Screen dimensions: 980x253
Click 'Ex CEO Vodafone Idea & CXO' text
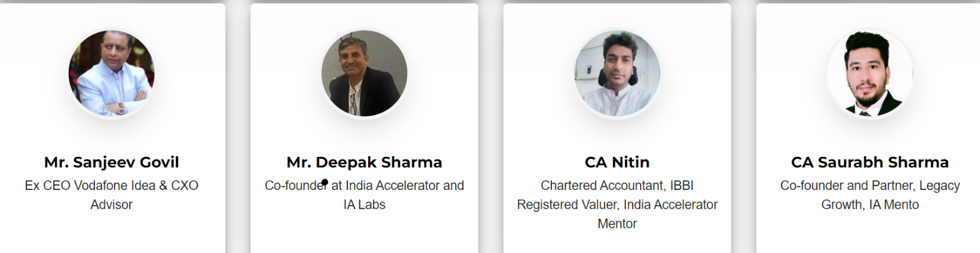[x=111, y=186]
